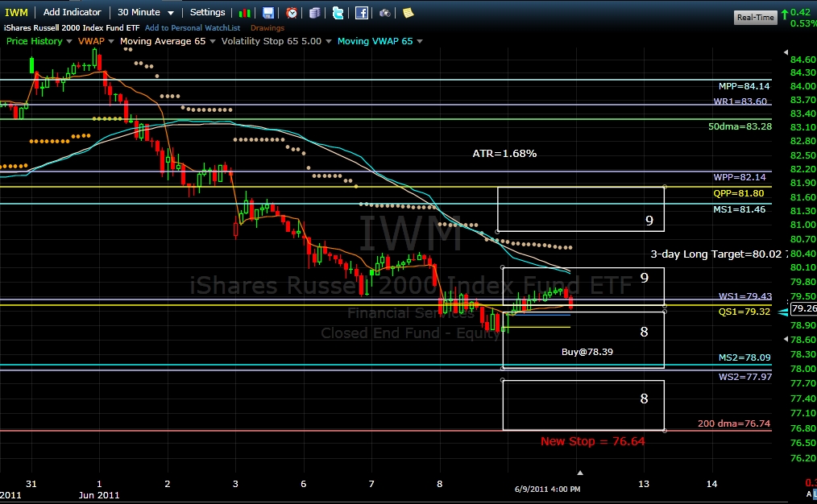Click the Add to Personal WatchList link

pos(193,27)
